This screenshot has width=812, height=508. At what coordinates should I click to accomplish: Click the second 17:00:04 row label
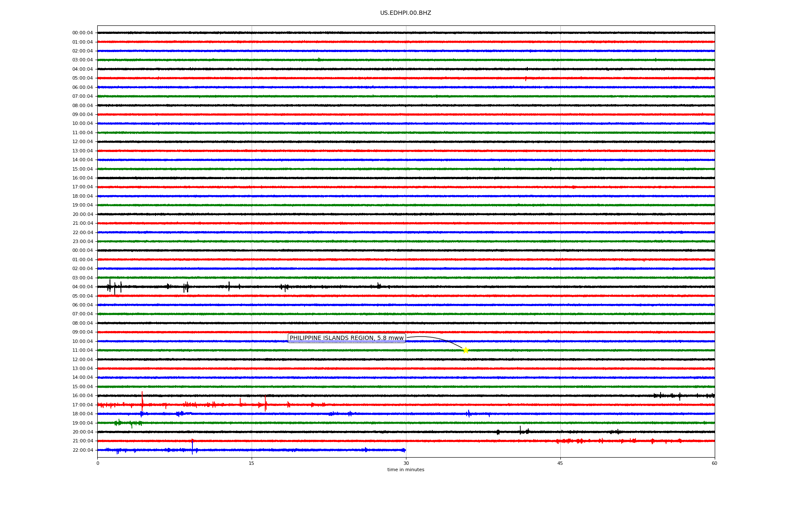[82, 405]
